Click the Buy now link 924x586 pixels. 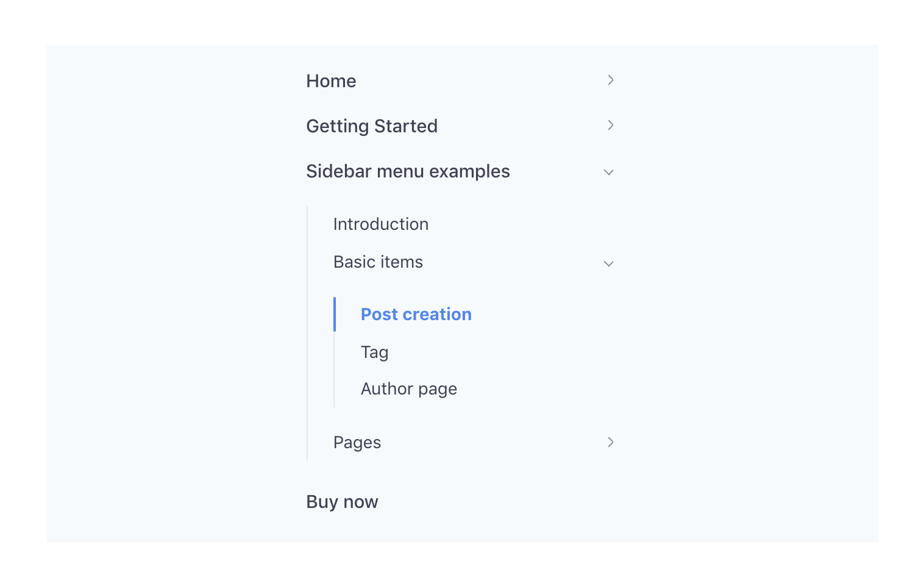(x=342, y=501)
